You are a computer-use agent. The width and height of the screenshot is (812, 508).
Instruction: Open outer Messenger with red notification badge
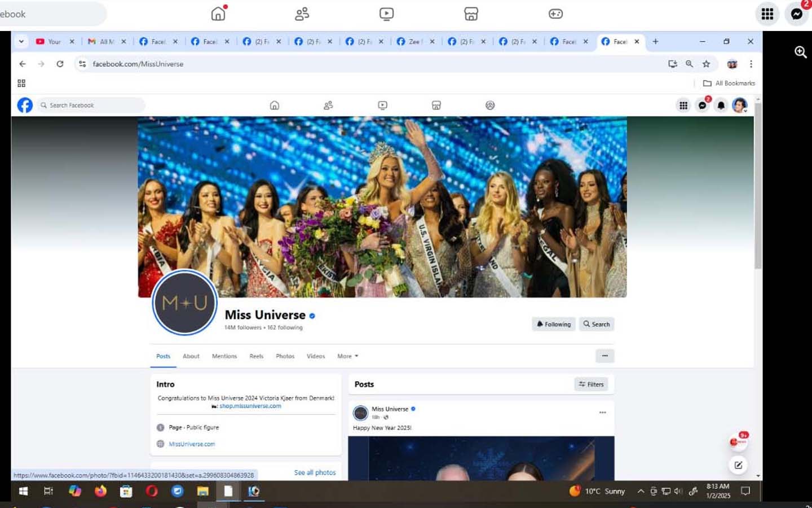pyautogui.click(x=797, y=14)
